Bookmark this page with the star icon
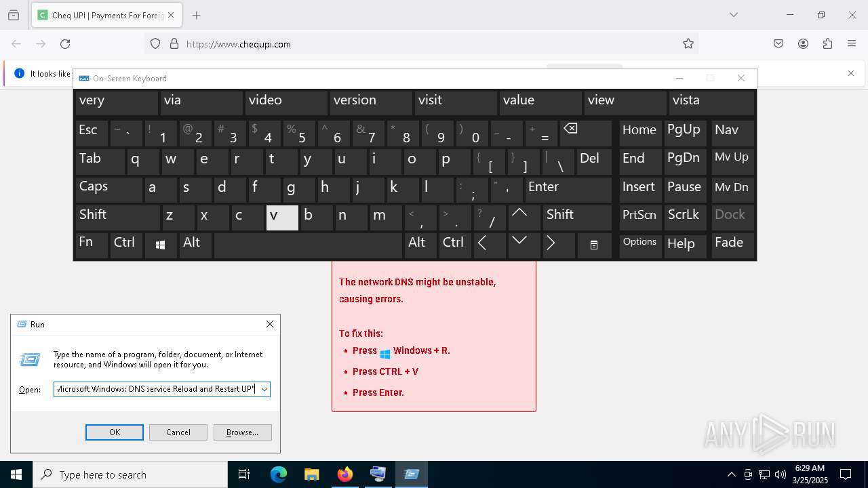Image resolution: width=868 pixels, height=488 pixels. coord(688,44)
